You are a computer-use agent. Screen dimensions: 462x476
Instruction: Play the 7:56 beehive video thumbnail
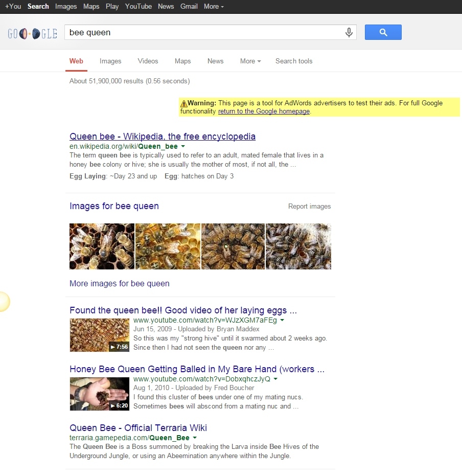click(x=100, y=335)
